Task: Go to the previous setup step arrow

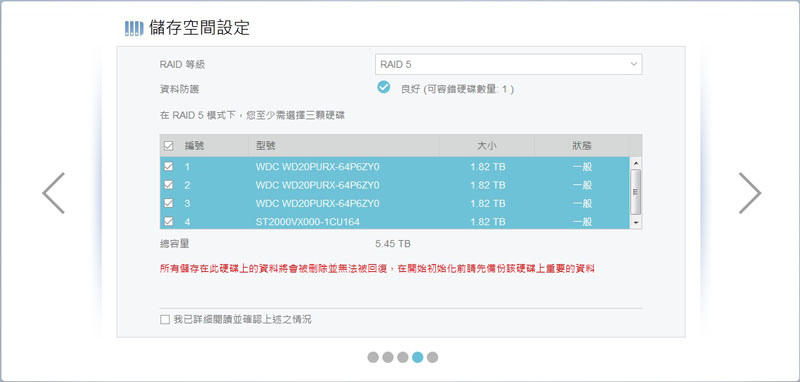Action: coord(54,193)
